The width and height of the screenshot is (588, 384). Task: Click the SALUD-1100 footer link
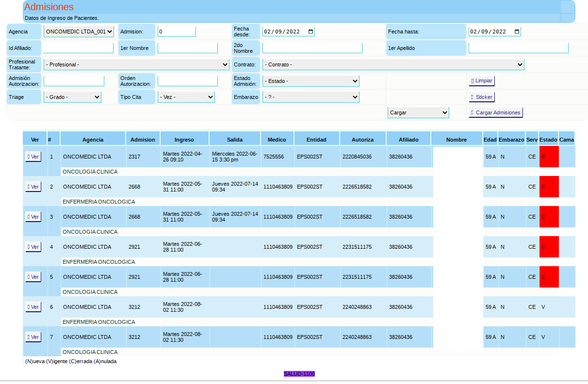pyautogui.click(x=299, y=374)
